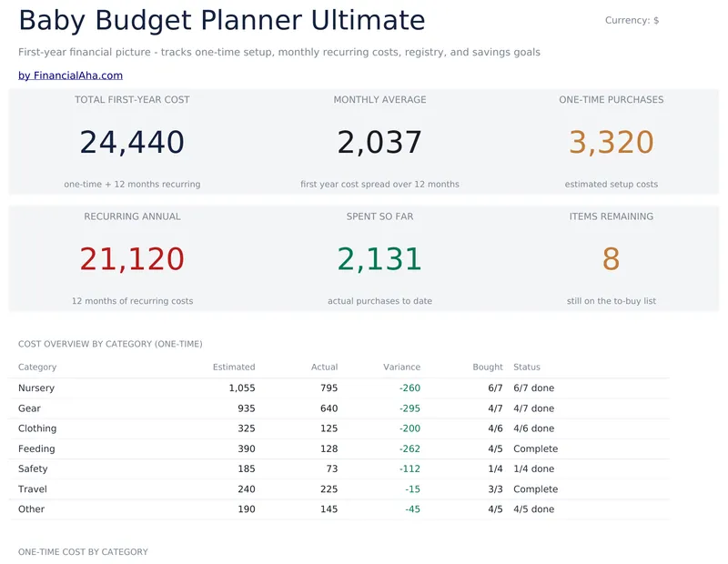Select the Gear category row label
Image resolution: width=728 pixels, height=564 pixels.
click(x=29, y=408)
